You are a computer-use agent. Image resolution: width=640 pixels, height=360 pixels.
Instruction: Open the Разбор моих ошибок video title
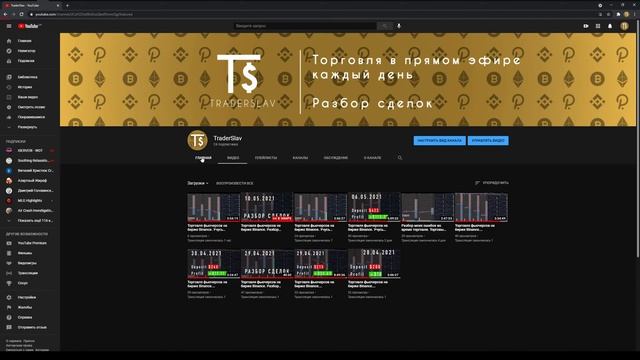[424, 227]
